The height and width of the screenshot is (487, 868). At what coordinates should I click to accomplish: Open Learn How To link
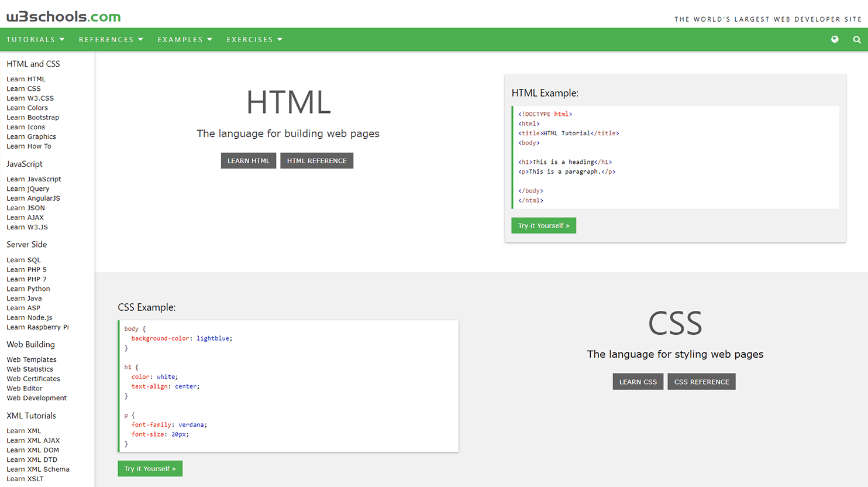point(29,146)
